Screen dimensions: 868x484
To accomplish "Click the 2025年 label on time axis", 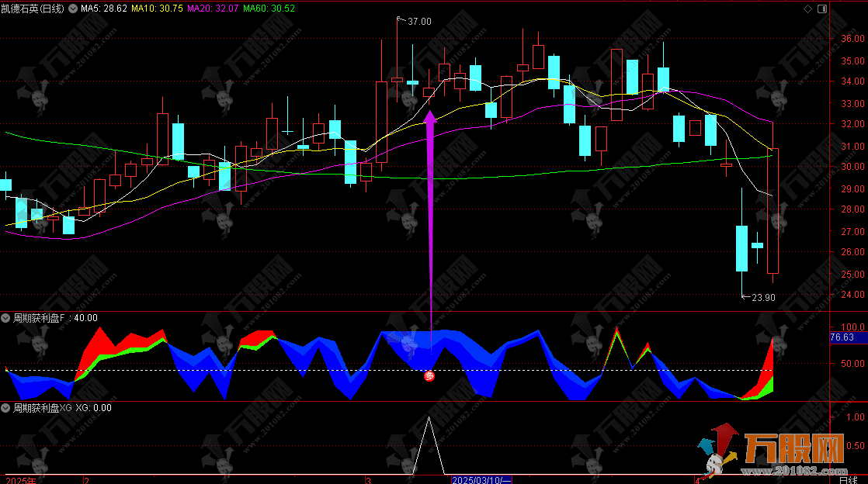I will [x=20, y=480].
